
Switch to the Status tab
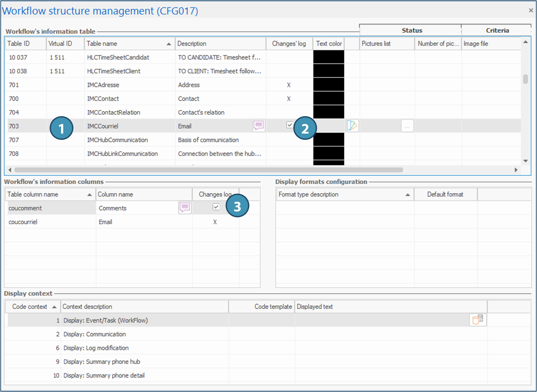pos(412,30)
